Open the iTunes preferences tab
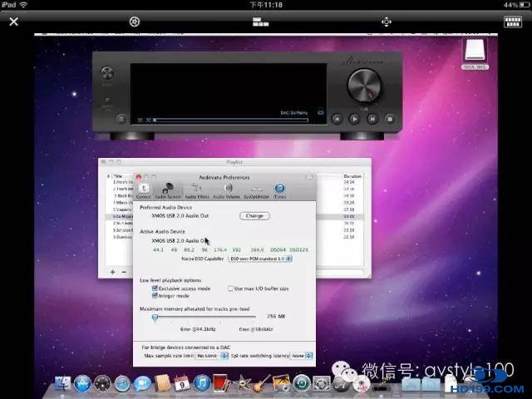 [279, 191]
